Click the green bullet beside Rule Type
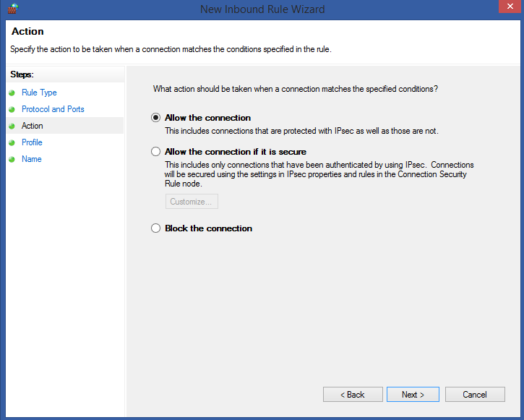The image size is (524, 420). [12, 93]
